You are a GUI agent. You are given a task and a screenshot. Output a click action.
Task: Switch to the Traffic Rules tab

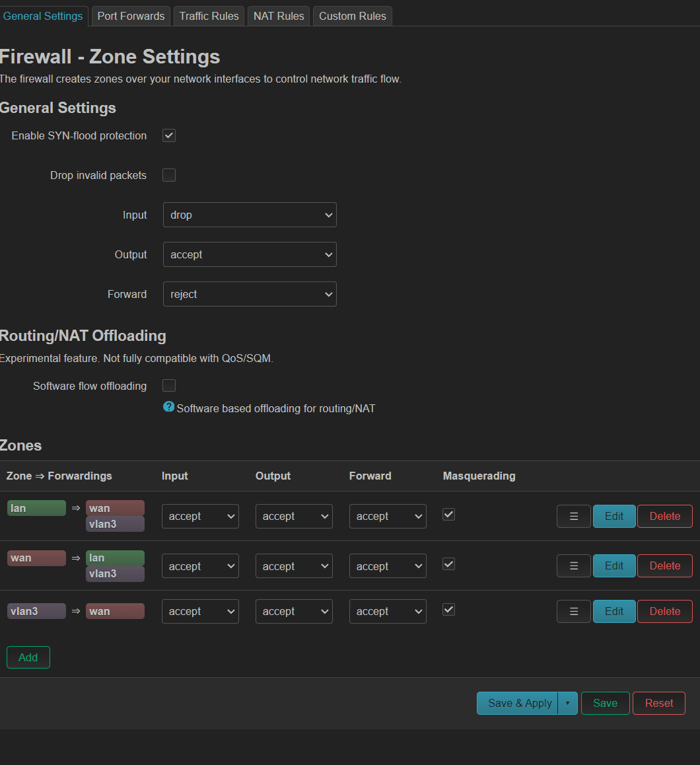coord(209,16)
